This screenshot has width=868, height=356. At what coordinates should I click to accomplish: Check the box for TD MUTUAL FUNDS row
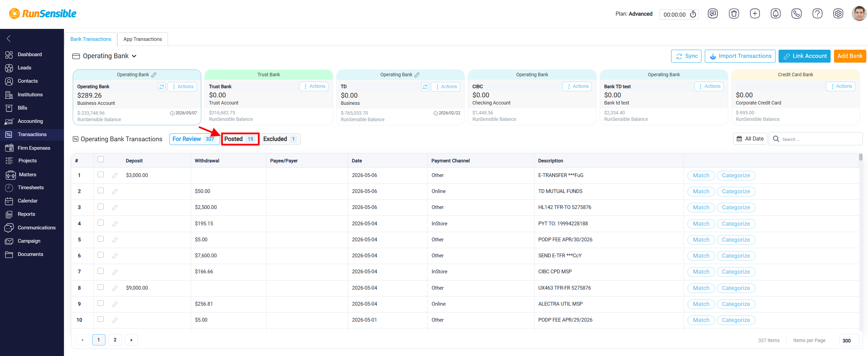[x=101, y=191]
